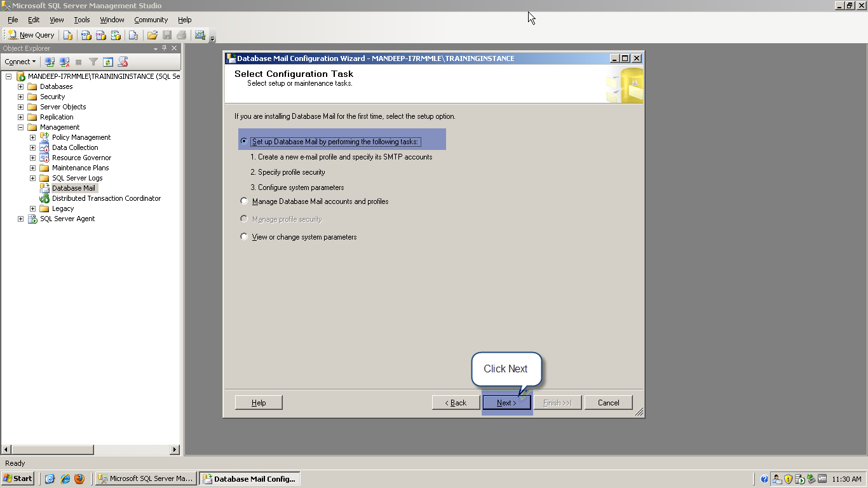Open the Edit menu
The height and width of the screenshot is (488, 868).
click(34, 20)
